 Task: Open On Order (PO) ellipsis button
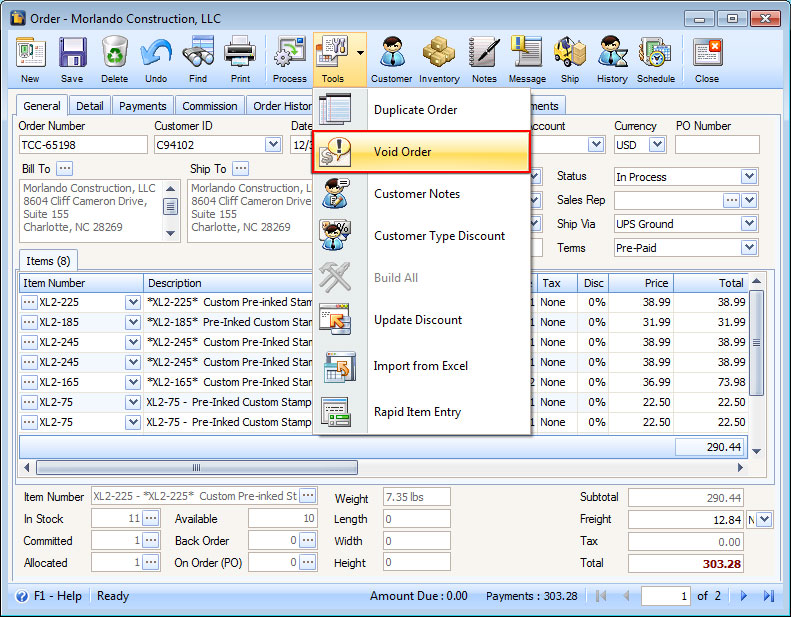pyautogui.click(x=307, y=562)
